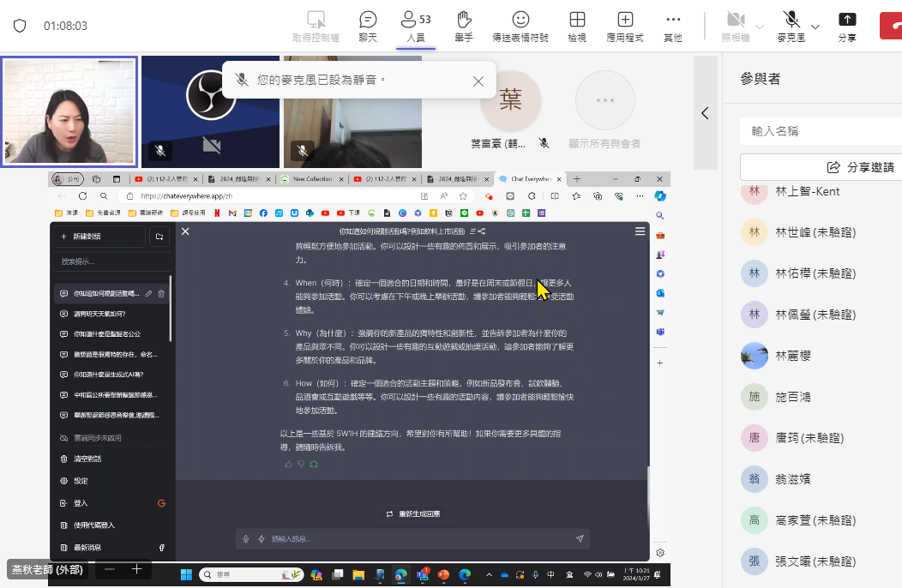Raise your hand with 舉手
The width and height of the screenshot is (902, 588).
click(464, 27)
